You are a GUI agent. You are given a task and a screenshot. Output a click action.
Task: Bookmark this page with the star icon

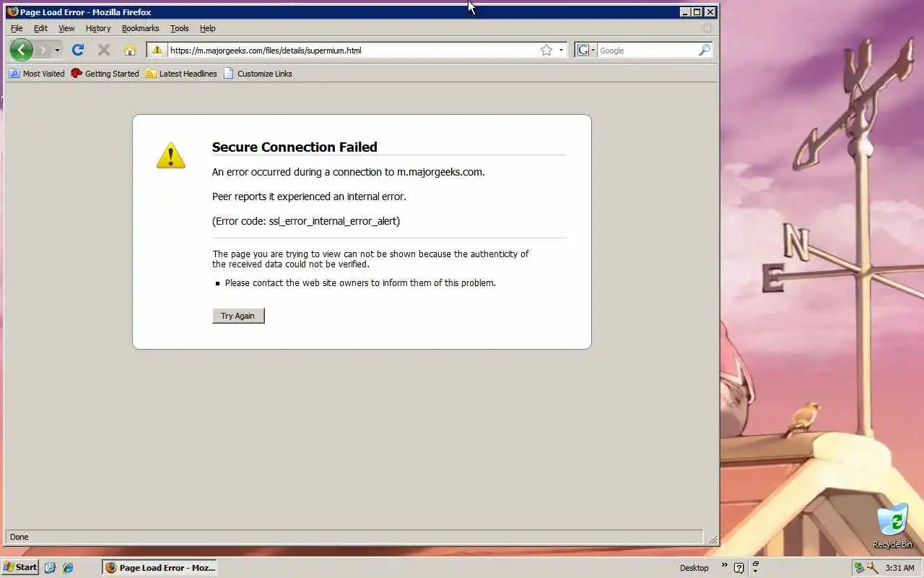tap(546, 50)
